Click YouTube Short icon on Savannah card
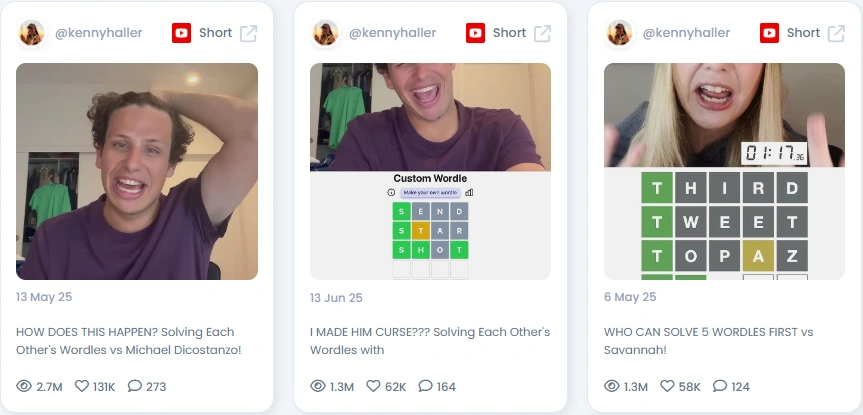 point(769,33)
